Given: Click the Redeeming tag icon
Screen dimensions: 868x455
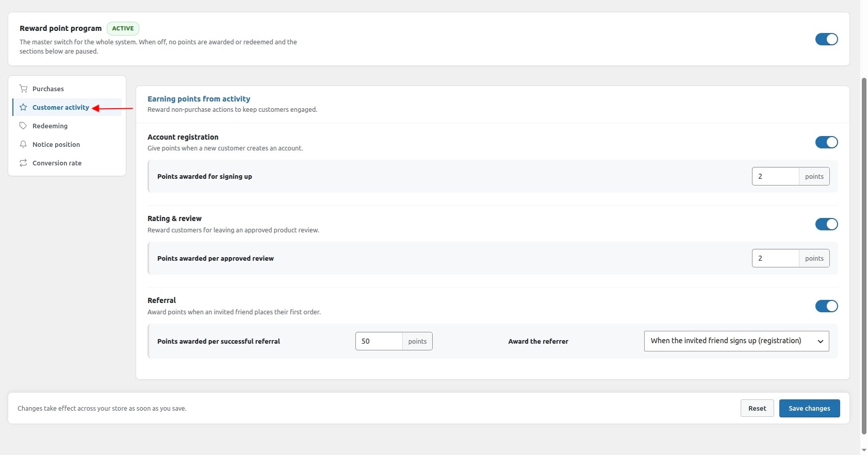Looking at the screenshot, I should click(23, 126).
